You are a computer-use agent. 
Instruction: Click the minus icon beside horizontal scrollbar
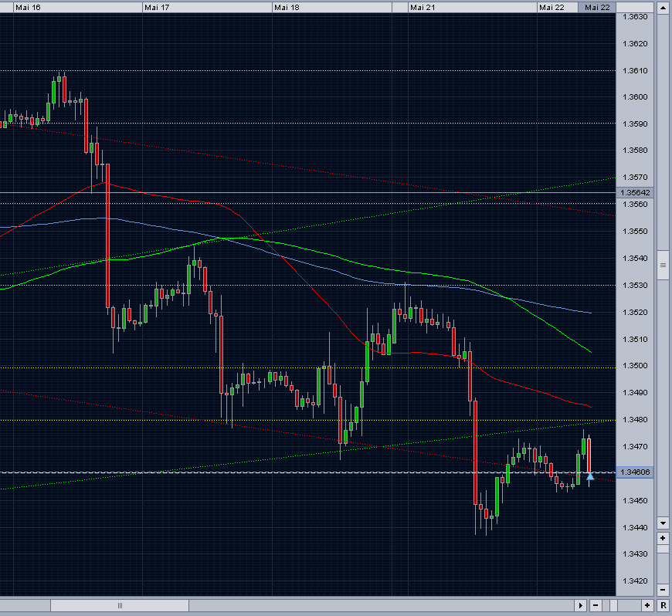pyautogui.click(x=596, y=606)
